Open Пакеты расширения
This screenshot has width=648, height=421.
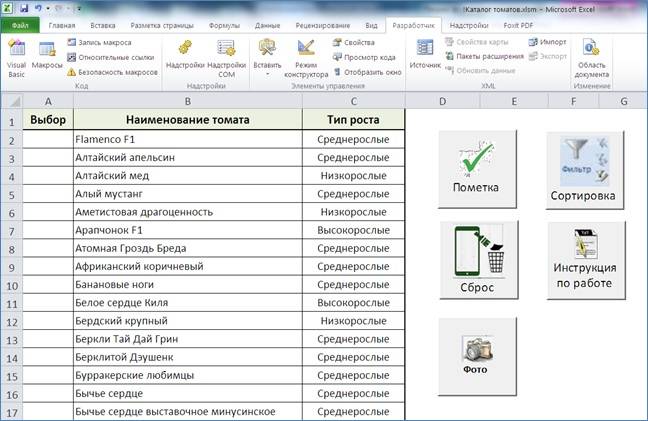[x=484, y=56]
